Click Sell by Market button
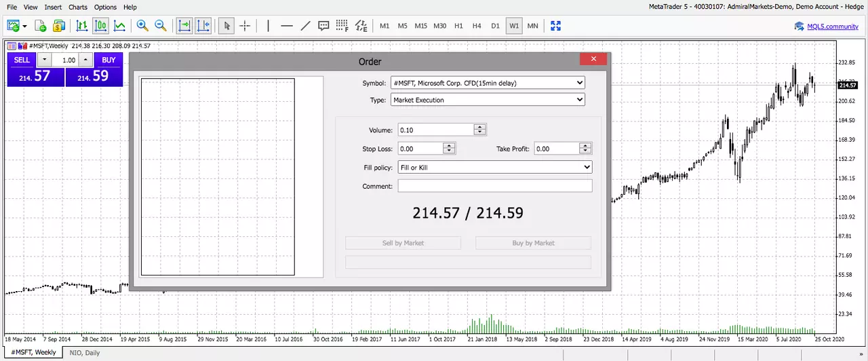This screenshot has height=361, width=868. 403,243
